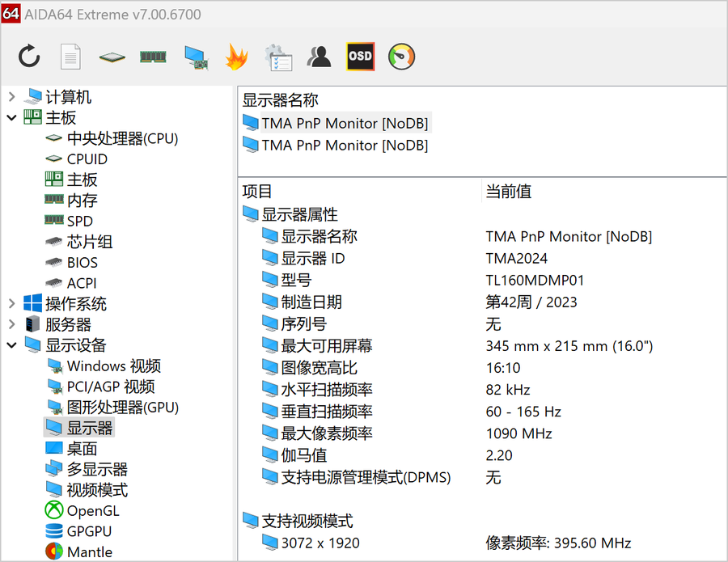Expand the 服务器 tree node
The height and width of the screenshot is (562, 728).
[11, 324]
